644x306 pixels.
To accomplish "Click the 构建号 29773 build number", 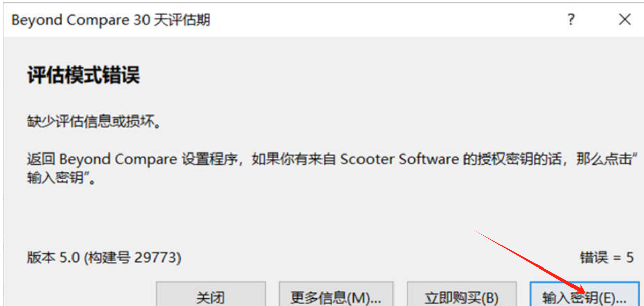I will coord(133,258).
